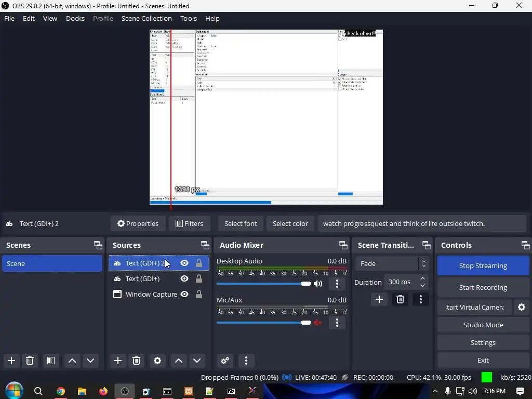Move scene up with arrow icon
The image size is (532, 399).
(72, 361)
